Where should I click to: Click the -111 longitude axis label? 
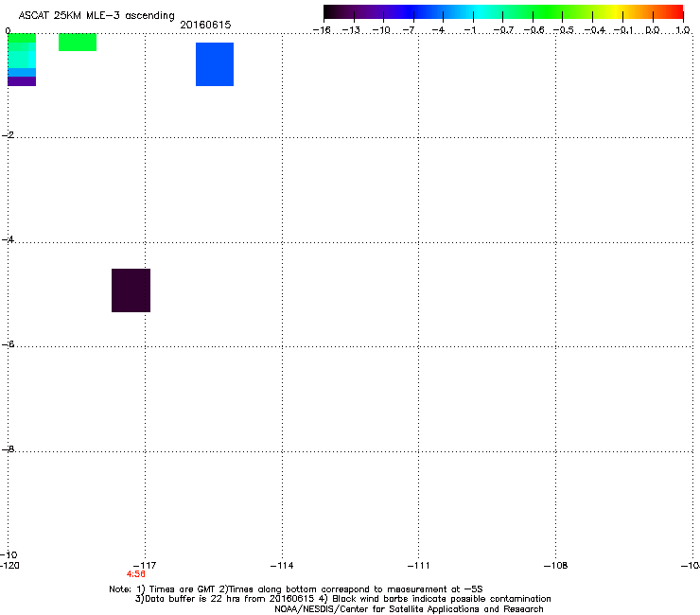[418, 566]
